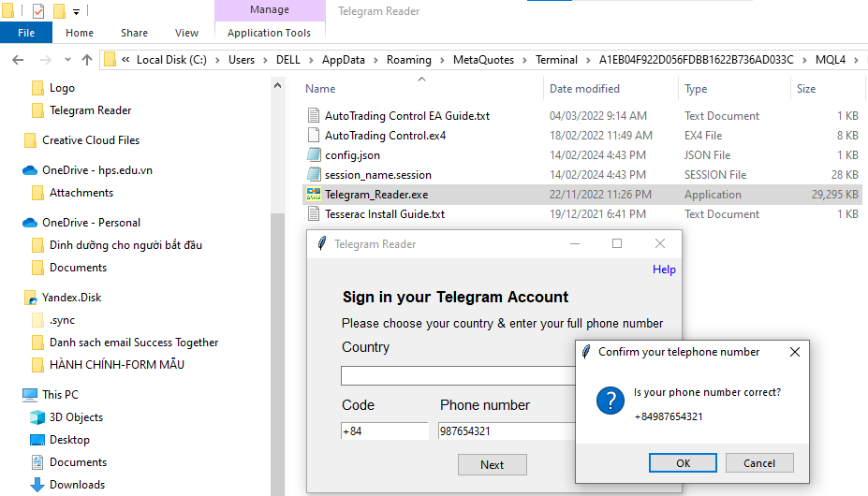Click Cancel in the confirm dialog
868x496 pixels.
click(759, 463)
